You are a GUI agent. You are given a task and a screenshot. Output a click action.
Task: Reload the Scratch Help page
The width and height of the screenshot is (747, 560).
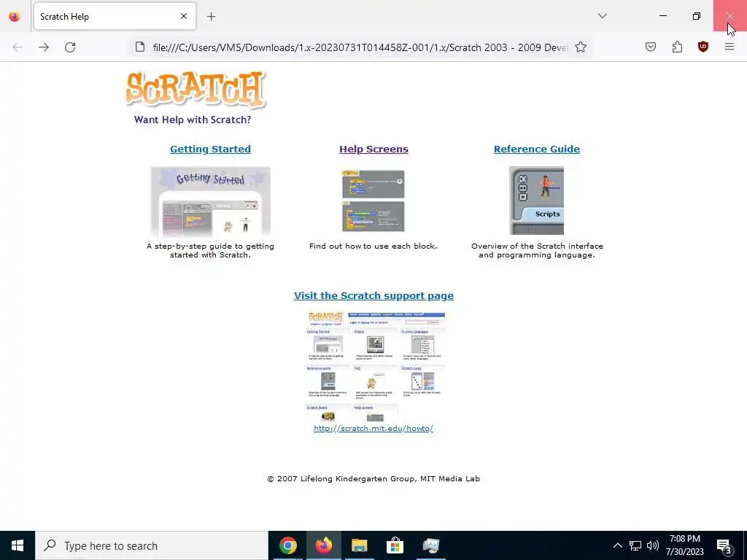70,47
